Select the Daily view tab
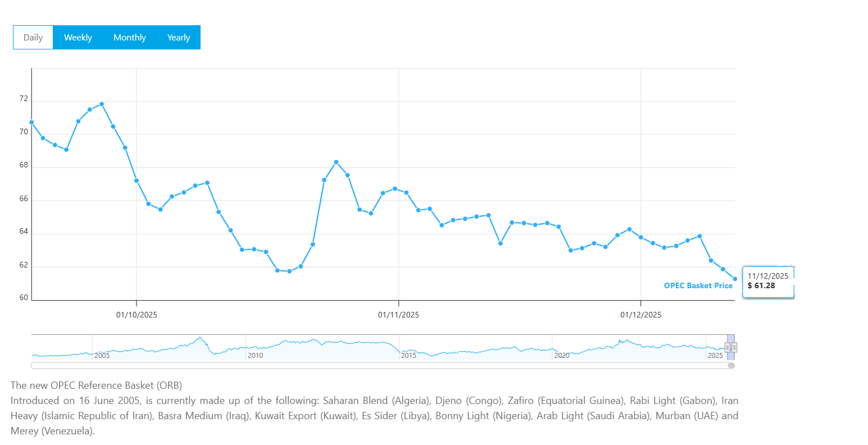This screenshot has width=868, height=445. pyautogui.click(x=33, y=38)
